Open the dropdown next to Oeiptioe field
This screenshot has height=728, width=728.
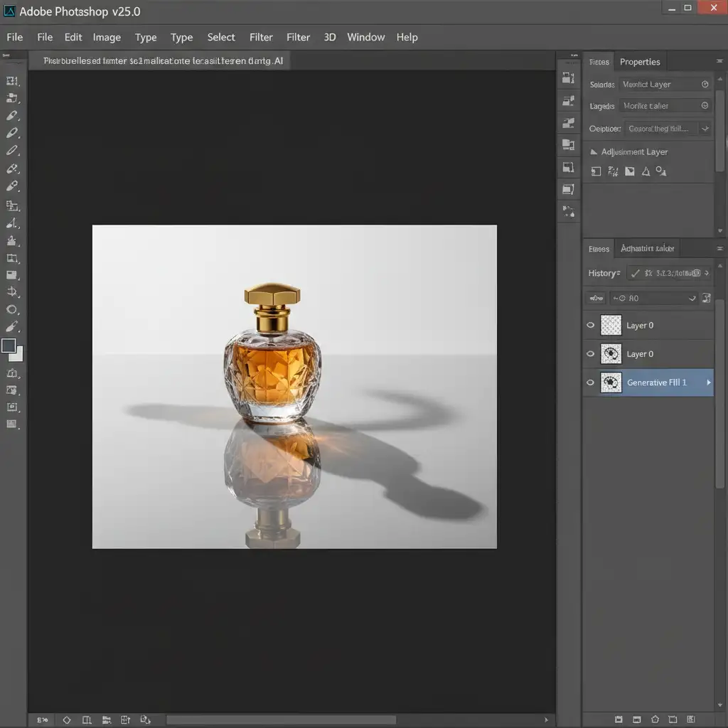pos(705,129)
